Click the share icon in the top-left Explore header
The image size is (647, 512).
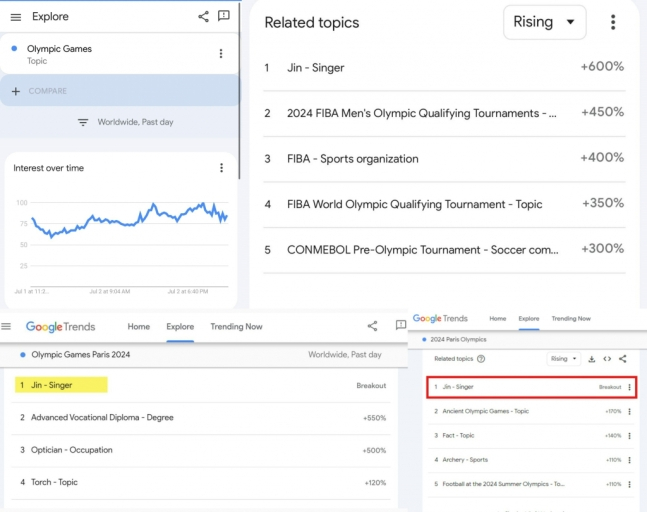pyautogui.click(x=204, y=16)
